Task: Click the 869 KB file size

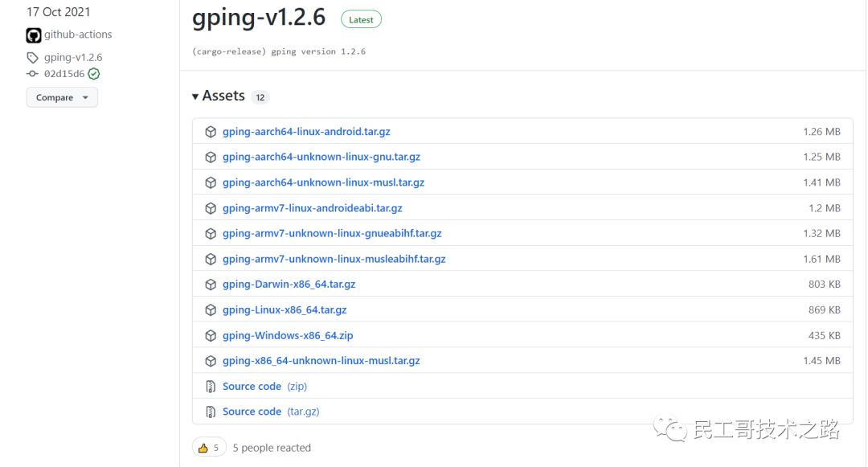Action: pos(825,309)
